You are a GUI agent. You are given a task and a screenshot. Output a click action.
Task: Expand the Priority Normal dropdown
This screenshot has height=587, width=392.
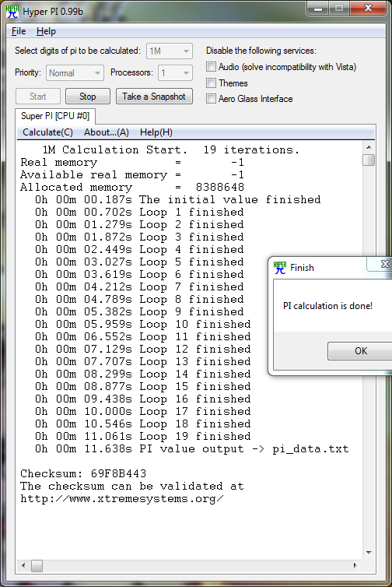(x=75, y=72)
